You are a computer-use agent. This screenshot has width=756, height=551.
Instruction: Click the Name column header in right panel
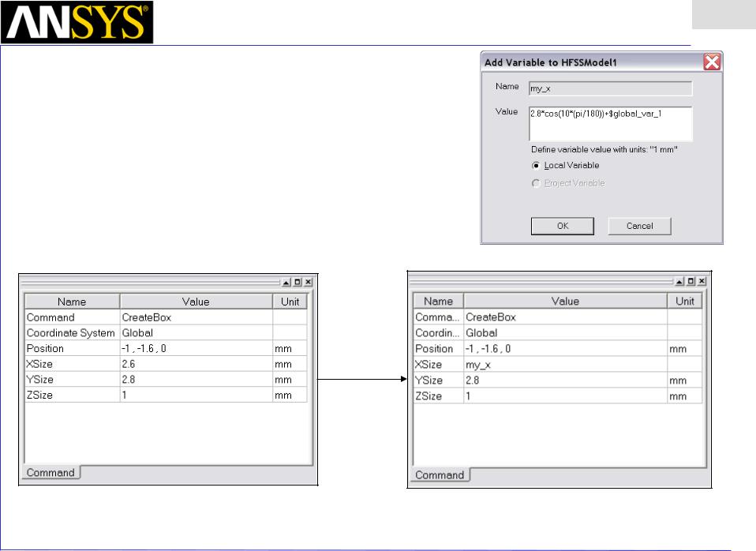tap(438, 301)
